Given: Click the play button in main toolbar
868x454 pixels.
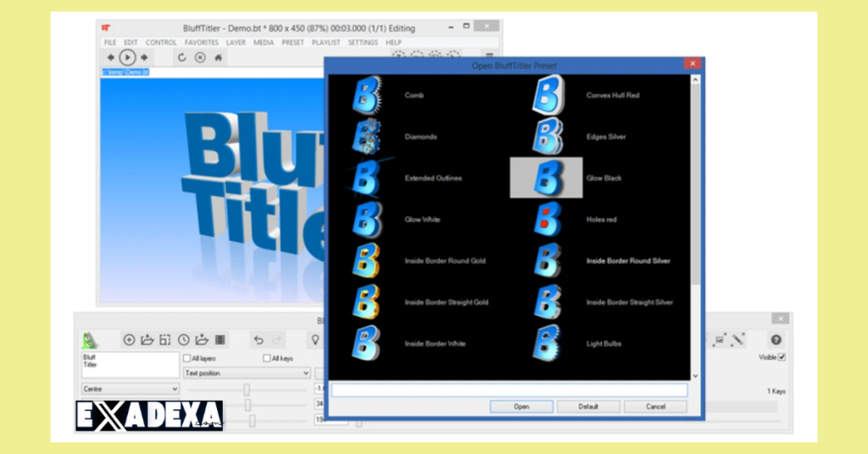Looking at the screenshot, I should pyautogui.click(x=127, y=58).
